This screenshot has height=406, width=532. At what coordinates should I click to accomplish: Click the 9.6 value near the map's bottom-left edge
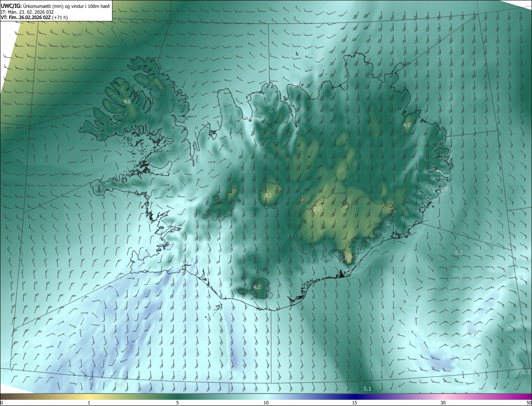(120, 385)
